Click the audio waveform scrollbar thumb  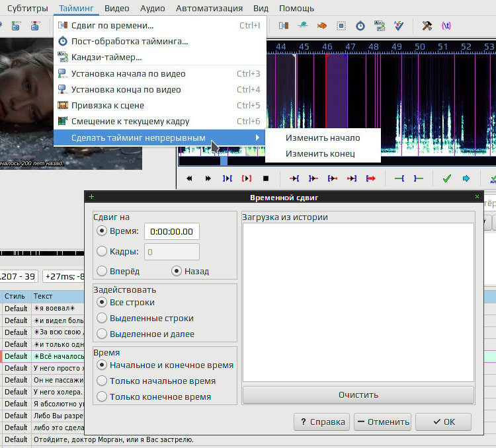point(224,161)
